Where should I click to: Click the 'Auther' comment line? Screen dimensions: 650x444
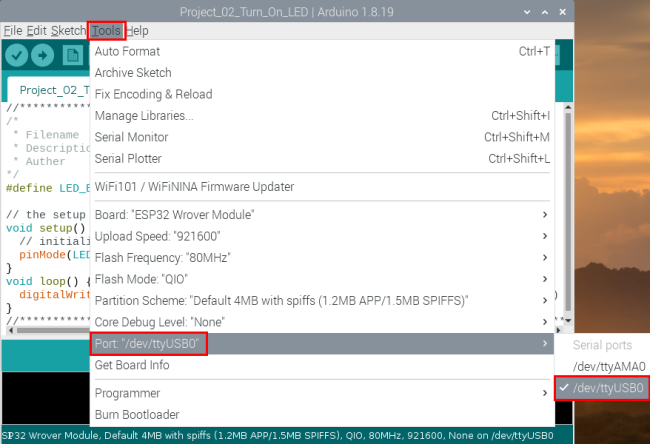39,161
